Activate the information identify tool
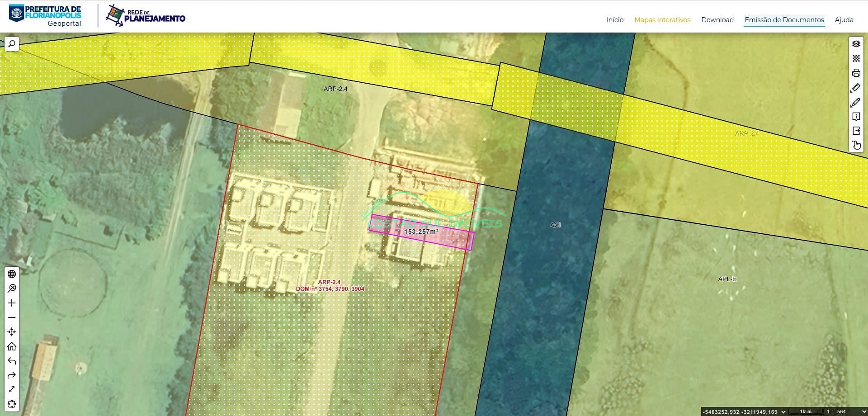Image resolution: width=868 pixels, height=416 pixels. pos(856,117)
